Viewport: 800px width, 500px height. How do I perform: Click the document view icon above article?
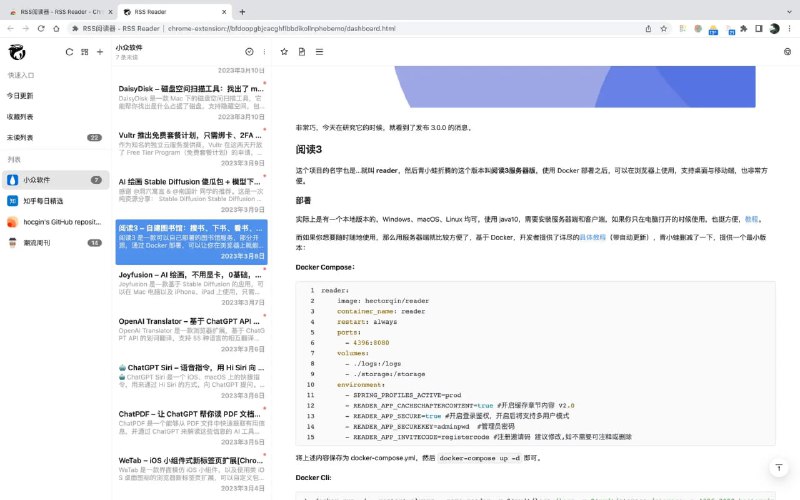click(302, 52)
